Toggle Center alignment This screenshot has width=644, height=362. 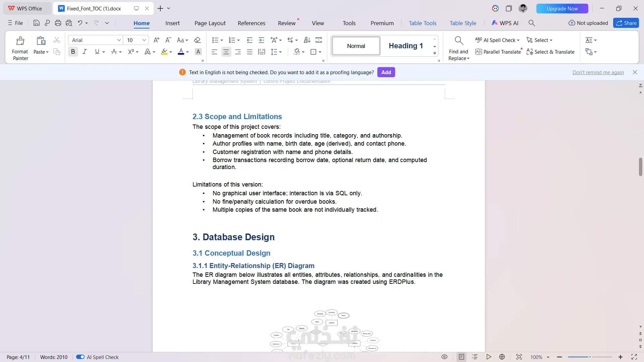(x=226, y=52)
